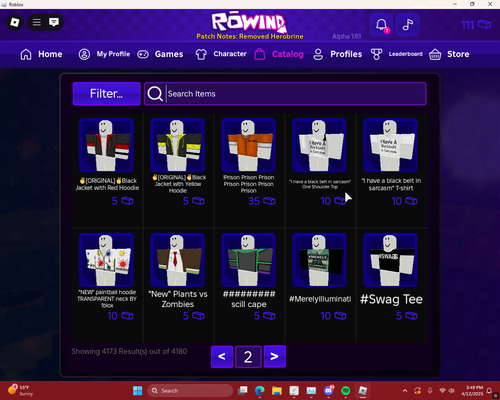500x400 pixels.
Task: Open the Character tab
Action: click(230, 54)
